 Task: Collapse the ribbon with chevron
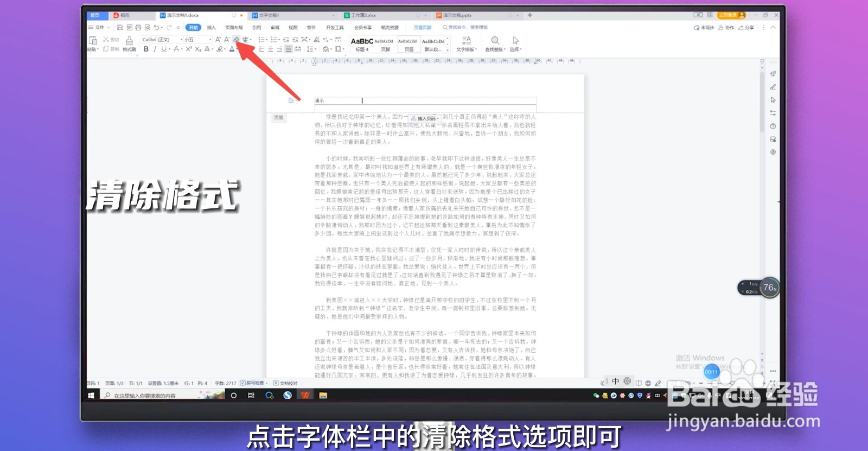tap(773, 27)
